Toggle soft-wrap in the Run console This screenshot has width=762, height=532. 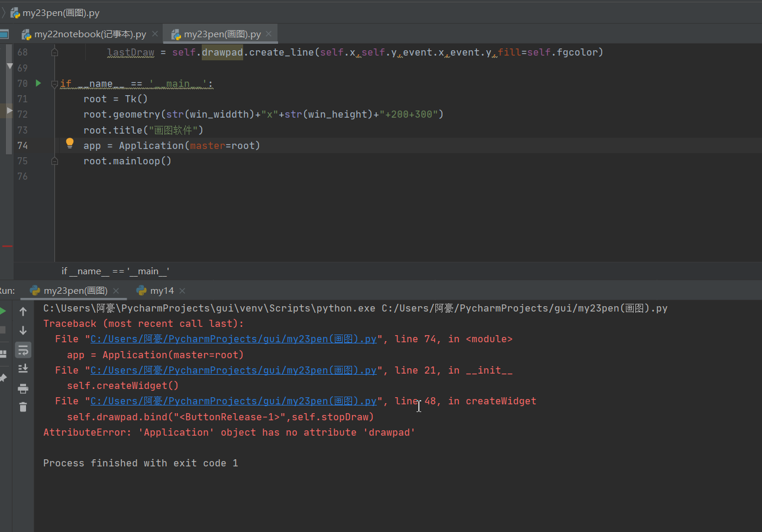tap(23, 350)
